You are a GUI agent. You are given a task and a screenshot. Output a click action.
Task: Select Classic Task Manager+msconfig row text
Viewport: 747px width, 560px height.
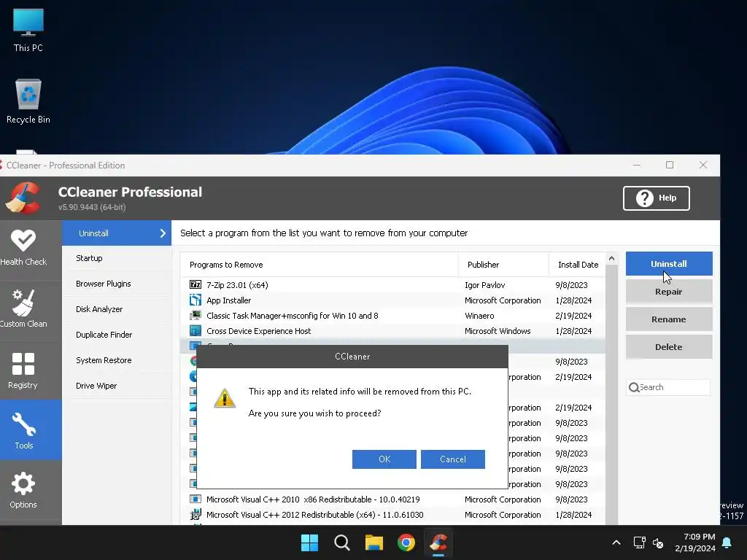click(292, 315)
